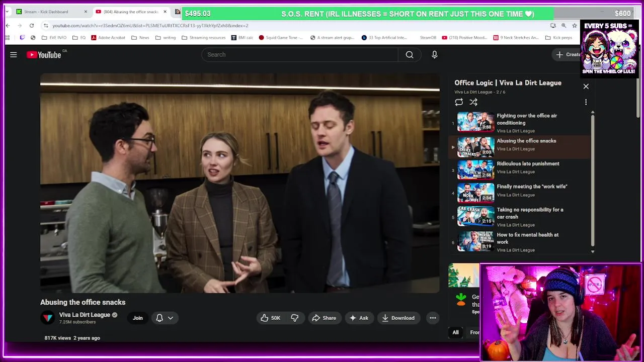Image resolution: width=644 pixels, height=362 pixels.
Task: Reload the page
Action: (x=32, y=26)
